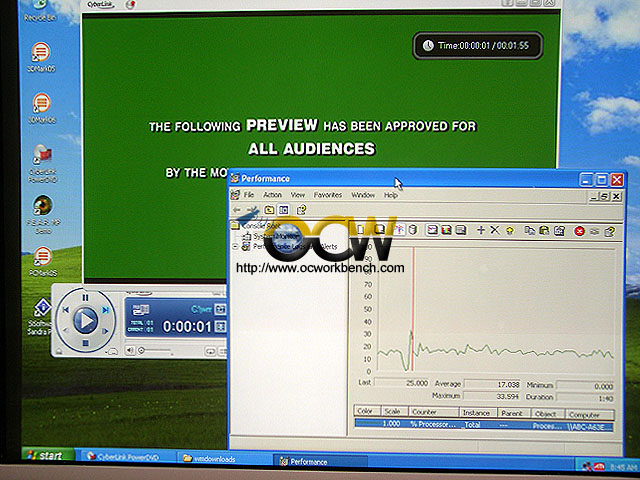This screenshot has height=480, width=640.
Task: Click Help icon in Performance console toolbar
Action: (x=301, y=210)
